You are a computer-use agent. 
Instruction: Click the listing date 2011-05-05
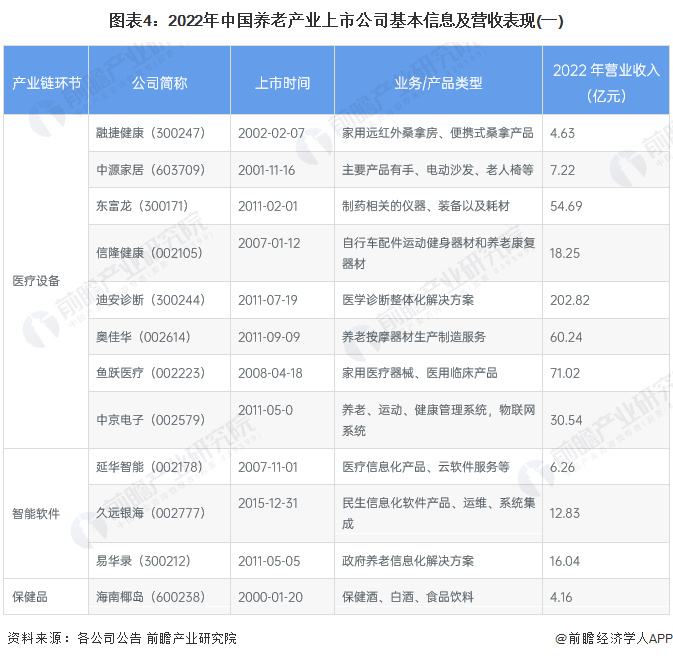269,562
